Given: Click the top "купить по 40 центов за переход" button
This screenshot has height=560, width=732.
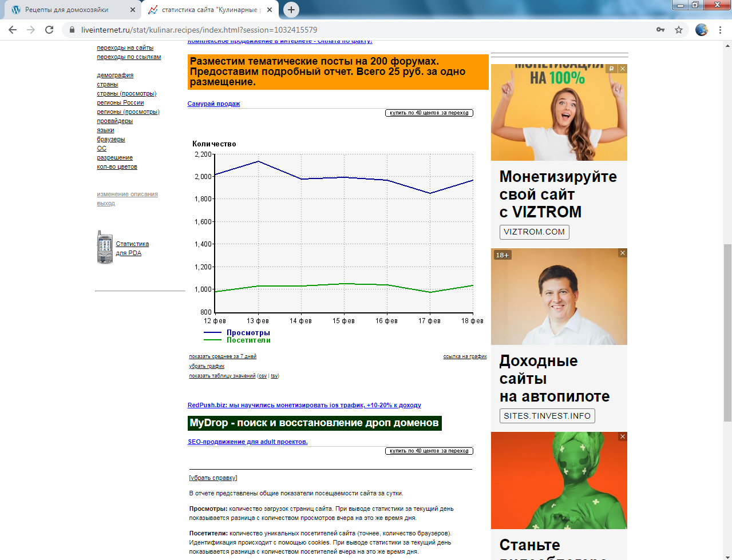Looking at the screenshot, I should pos(429,113).
